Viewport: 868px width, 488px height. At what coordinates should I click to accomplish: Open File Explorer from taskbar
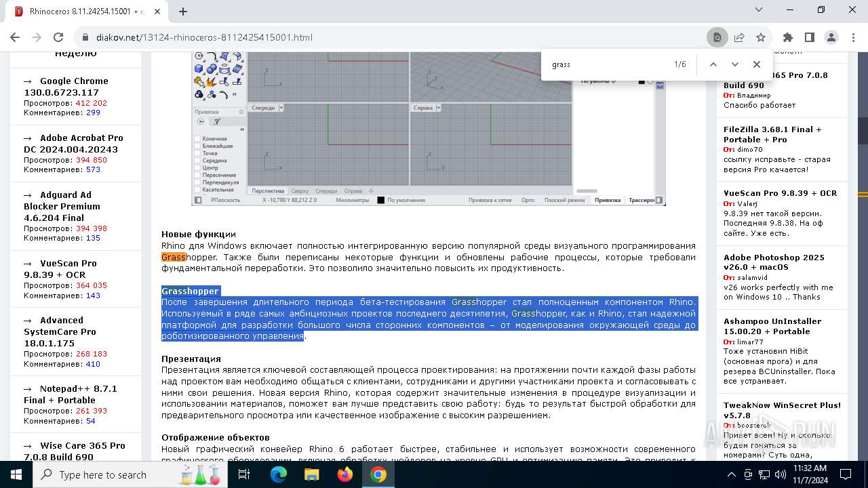[312, 474]
